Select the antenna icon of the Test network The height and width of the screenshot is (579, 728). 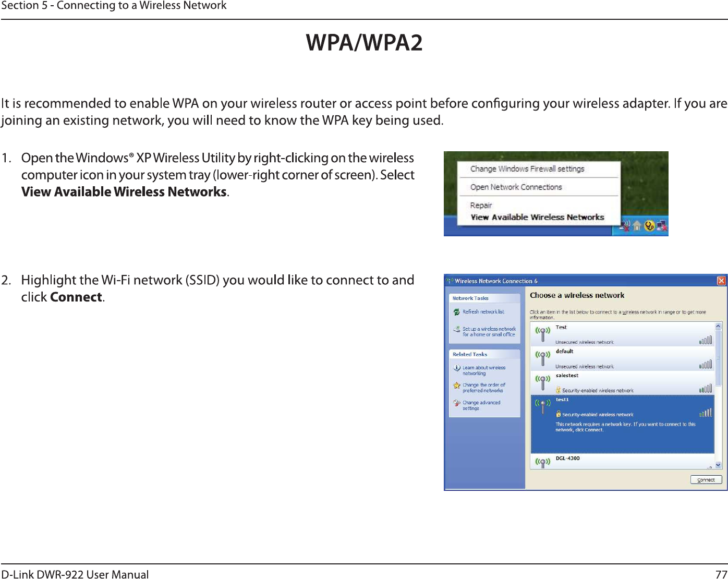(x=542, y=334)
